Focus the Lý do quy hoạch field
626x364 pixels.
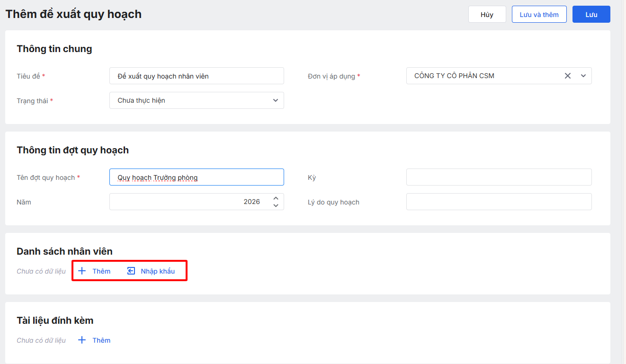tap(499, 202)
